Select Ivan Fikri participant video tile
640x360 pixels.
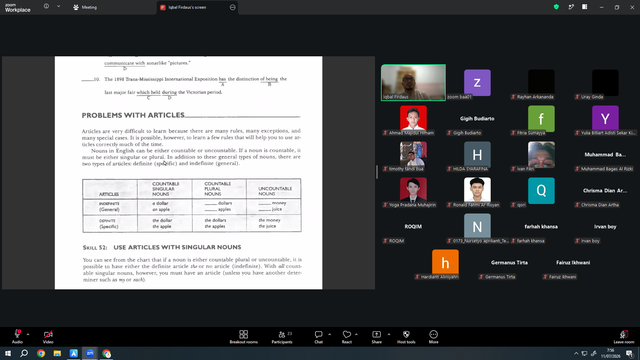pyautogui.click(x=541, y=154)
